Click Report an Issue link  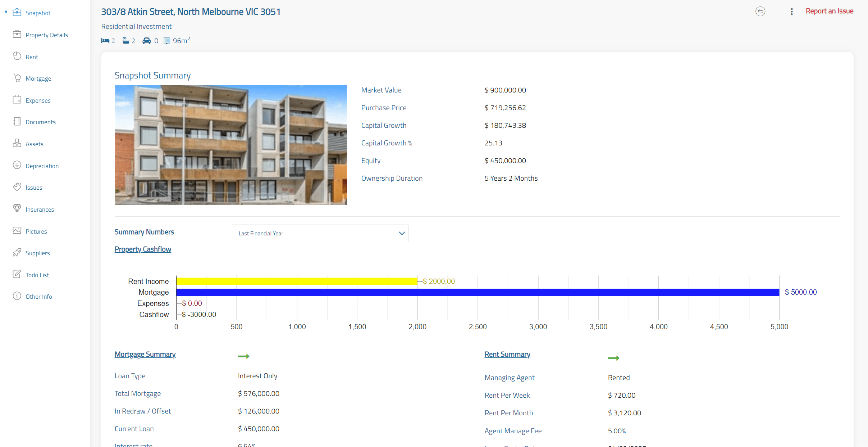click(x=829, y=11)
